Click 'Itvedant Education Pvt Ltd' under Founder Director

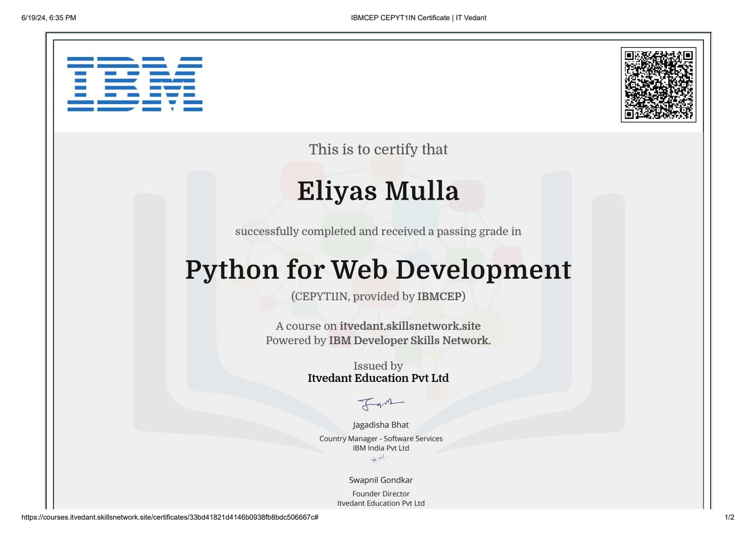click(x=381, y=503)
